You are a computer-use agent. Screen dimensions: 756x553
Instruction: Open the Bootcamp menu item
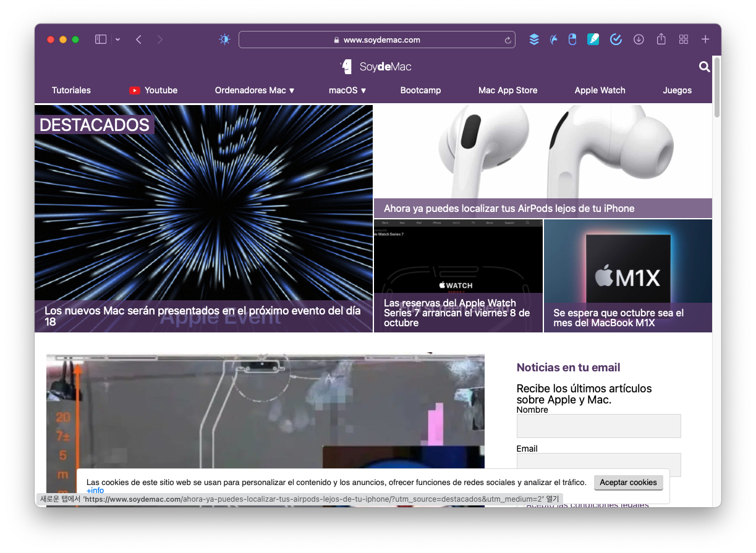420,90
